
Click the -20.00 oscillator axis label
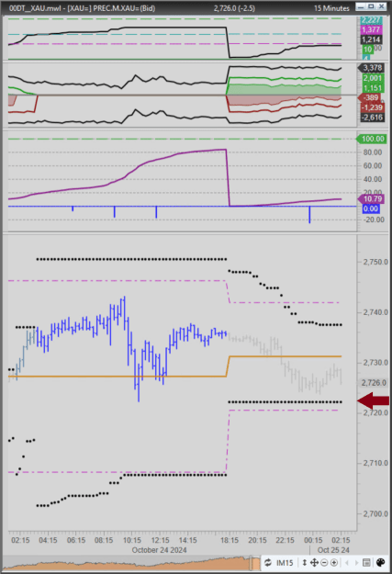pos(373,219)
